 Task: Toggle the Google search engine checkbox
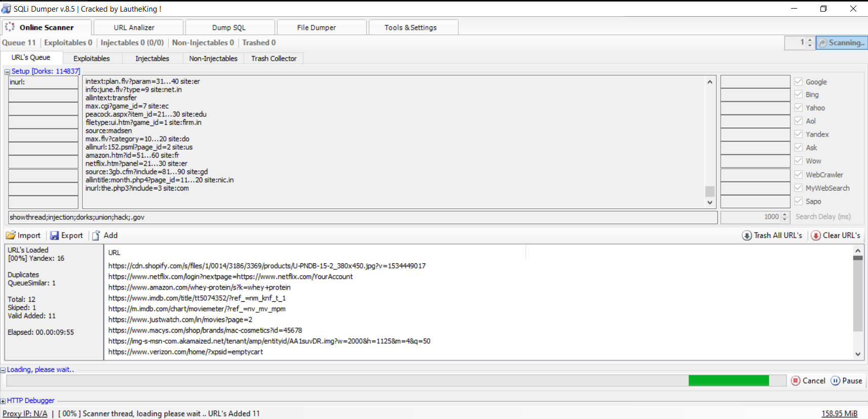click(x=798, y=81)
